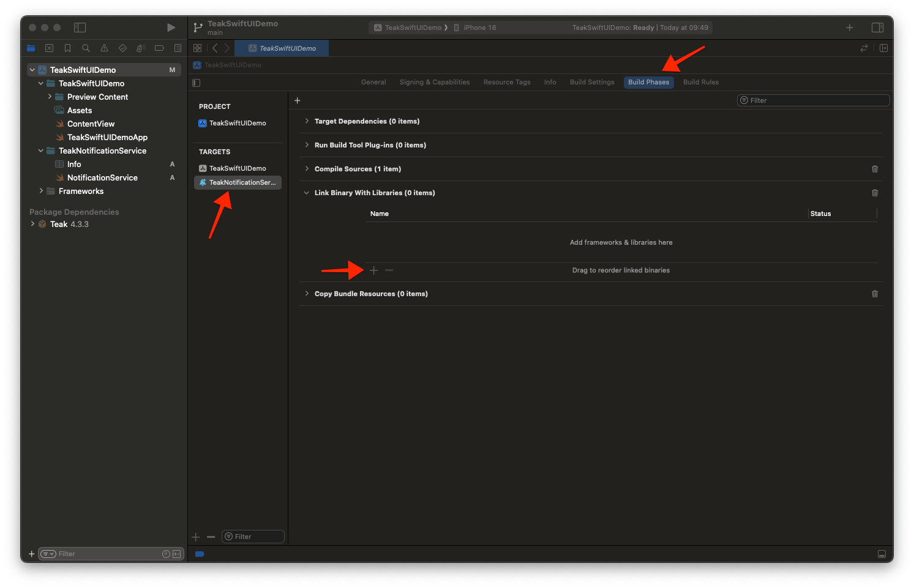Run the project with the play button
The image size is (914, 588).
(x=171, y=28)
